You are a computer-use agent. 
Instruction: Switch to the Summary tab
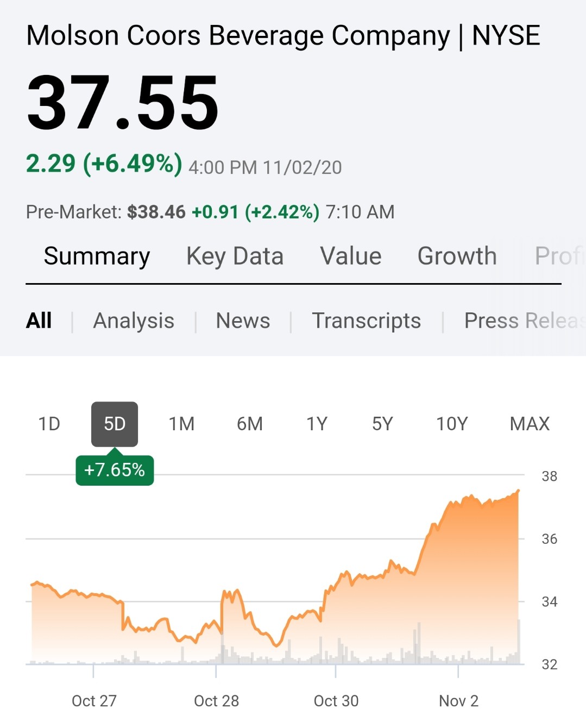coord(97,256)
